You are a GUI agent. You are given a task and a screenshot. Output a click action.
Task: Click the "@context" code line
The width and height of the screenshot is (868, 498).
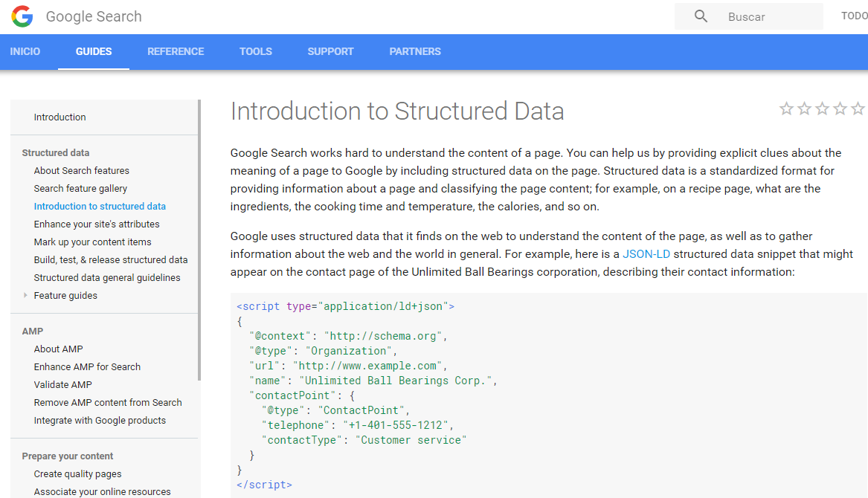click(x=347, y=336)
